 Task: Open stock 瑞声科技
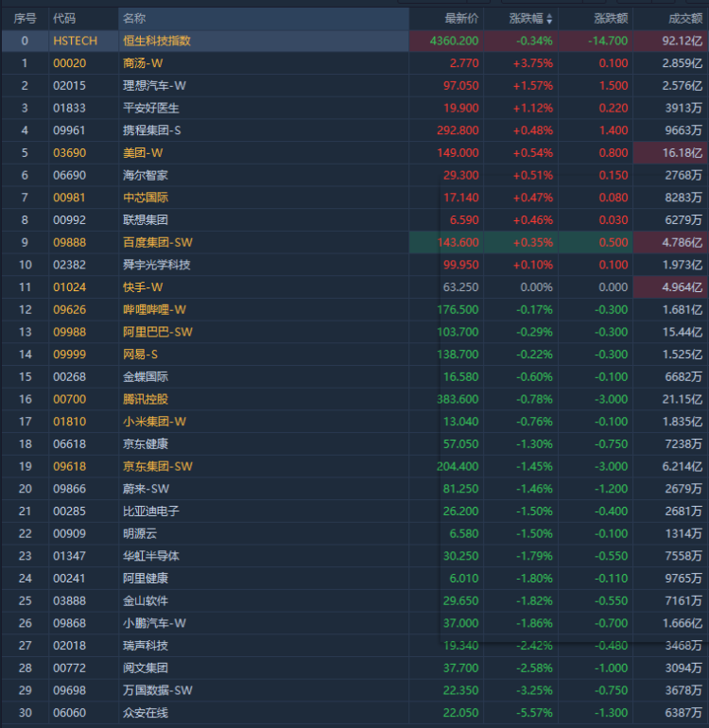[146, 646]
